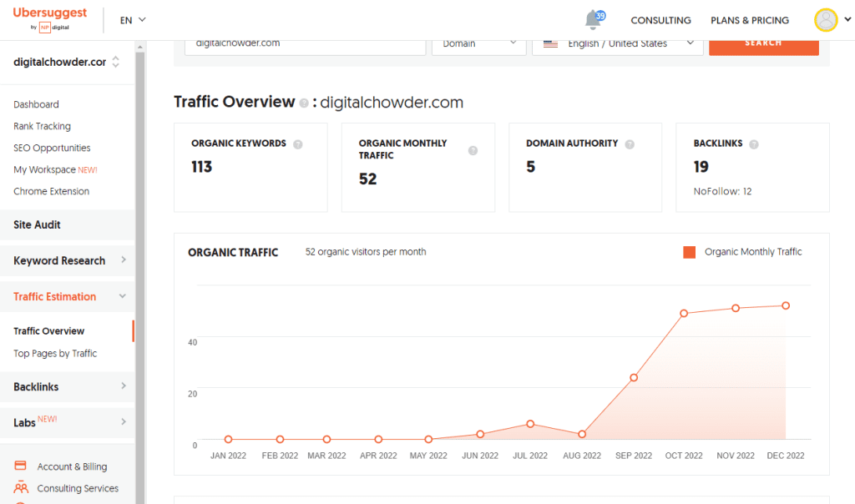Click the DEC 2022 data point on chart
The image size is (855, 504).
click(x=786, y=305)
